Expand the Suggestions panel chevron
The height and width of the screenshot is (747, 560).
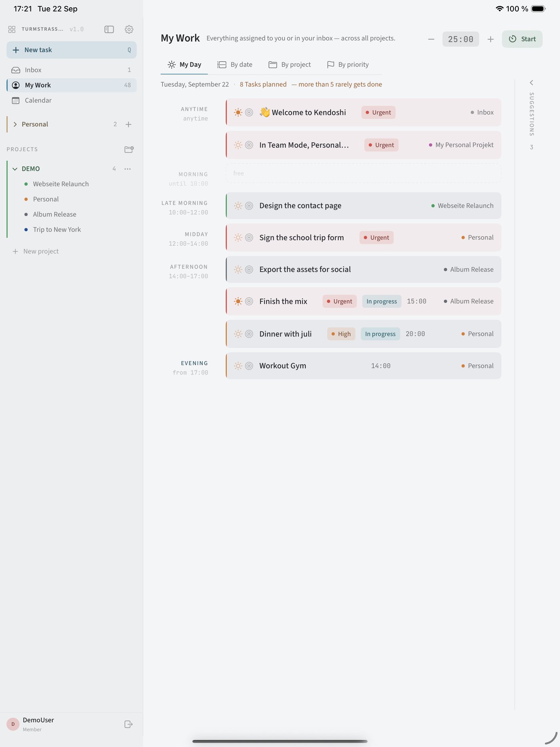coord(531,83)
